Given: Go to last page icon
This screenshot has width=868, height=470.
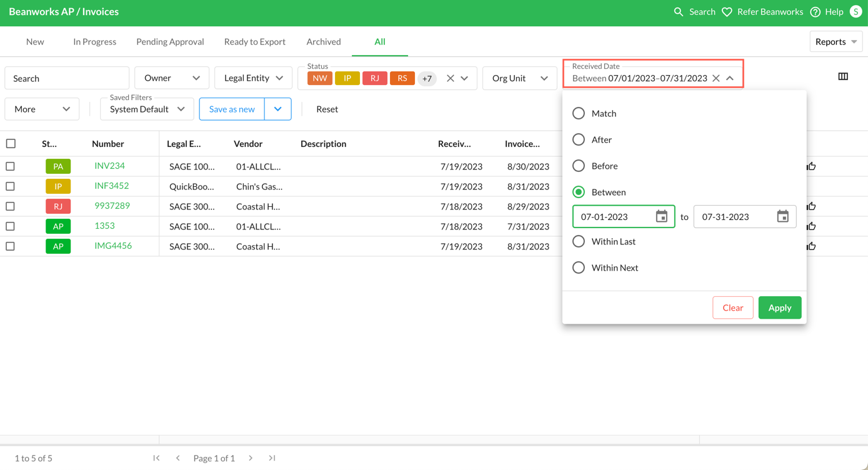Looking at the screenshot, I should click(272, 458).
